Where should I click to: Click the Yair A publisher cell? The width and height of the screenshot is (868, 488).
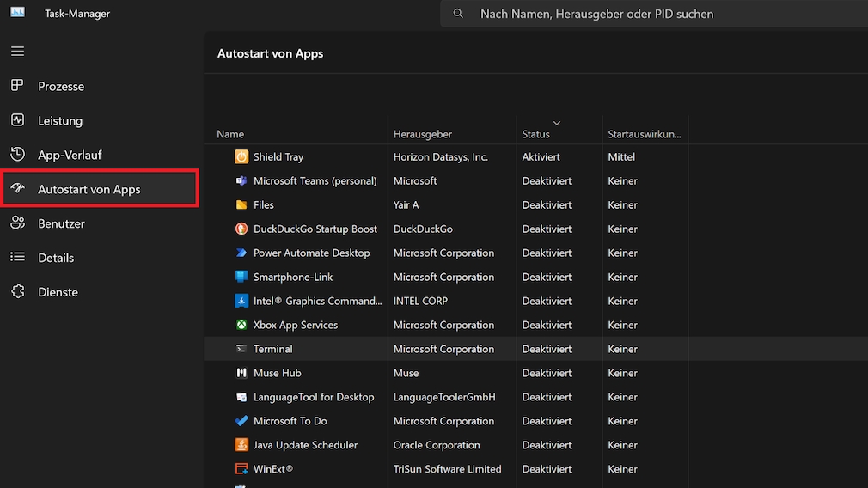(406, 204)
